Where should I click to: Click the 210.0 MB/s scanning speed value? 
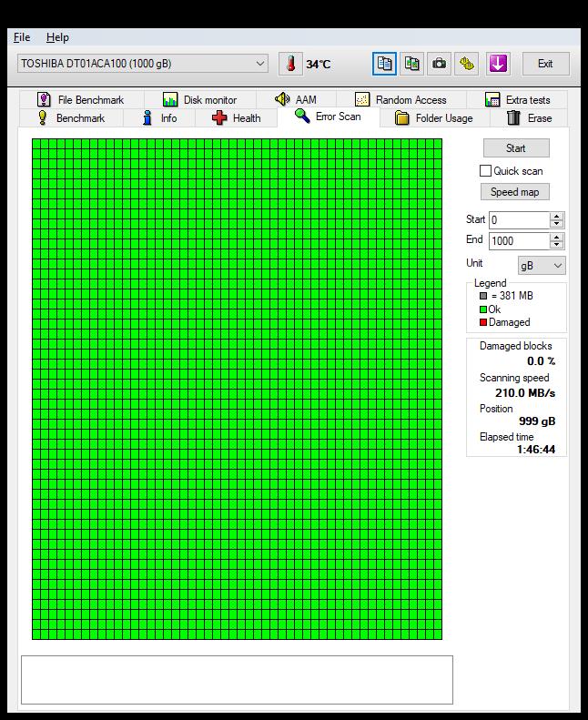pyautogui.click(x=525, y=393)
